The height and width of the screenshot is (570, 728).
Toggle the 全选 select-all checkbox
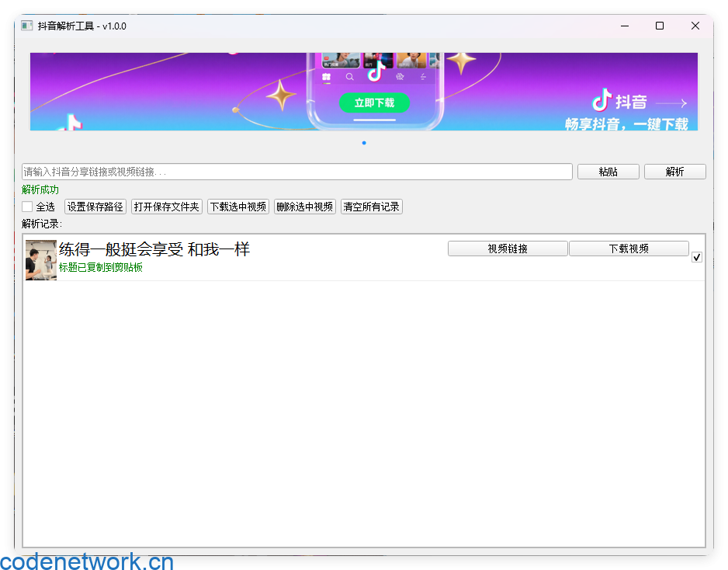click(x=27, y=207)
